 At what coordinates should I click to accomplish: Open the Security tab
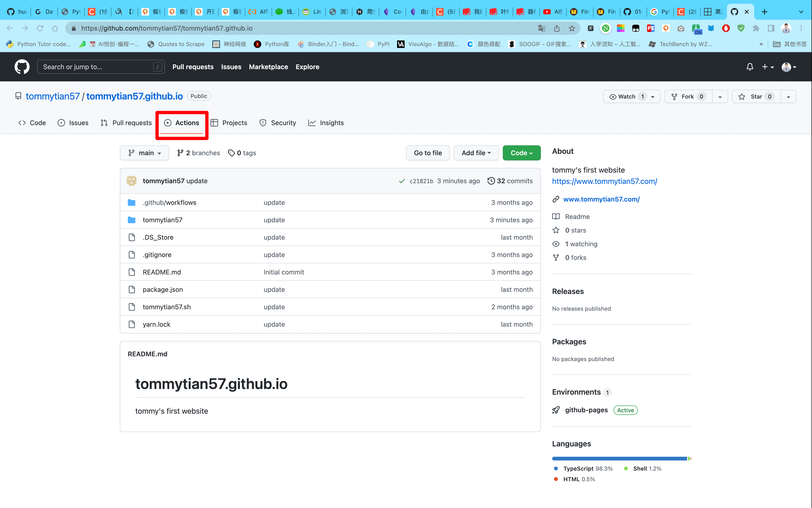[x=277, y=123]
